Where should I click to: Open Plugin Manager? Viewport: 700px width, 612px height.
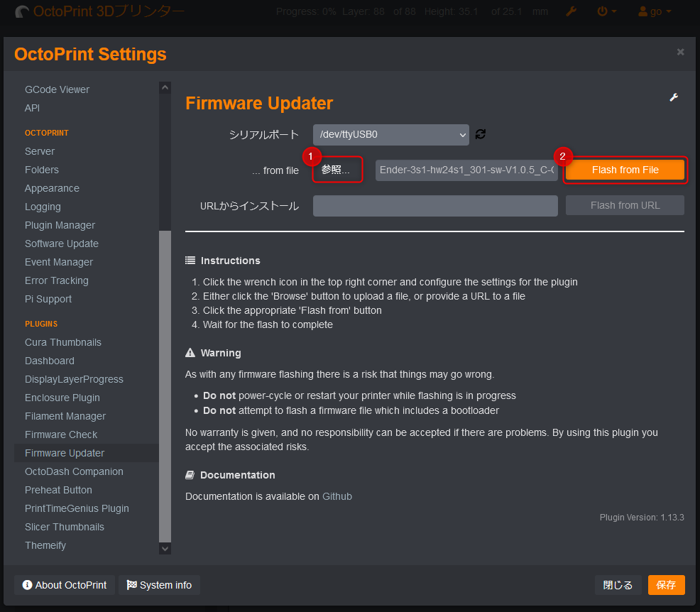(x=60, y=225)
